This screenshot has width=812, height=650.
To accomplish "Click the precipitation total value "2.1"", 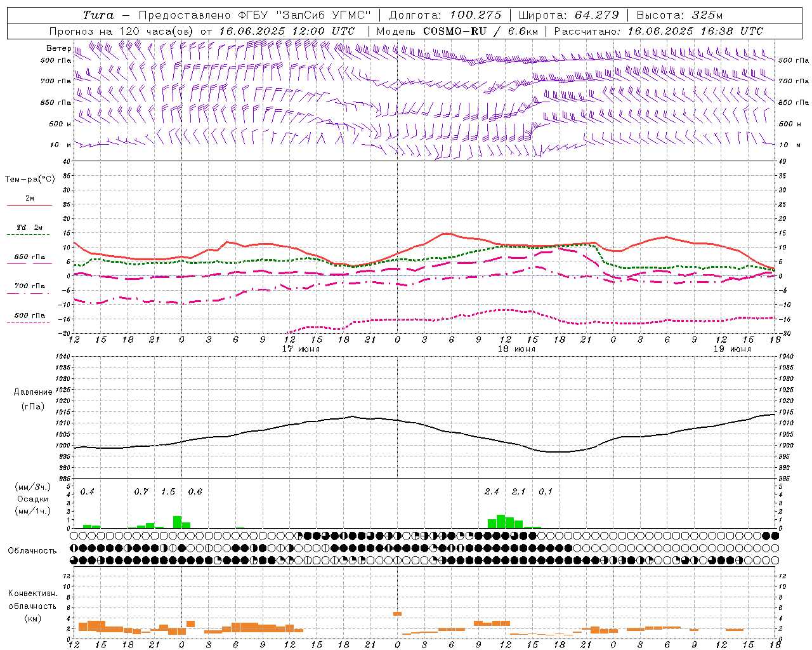I will [x=519, y=492].
